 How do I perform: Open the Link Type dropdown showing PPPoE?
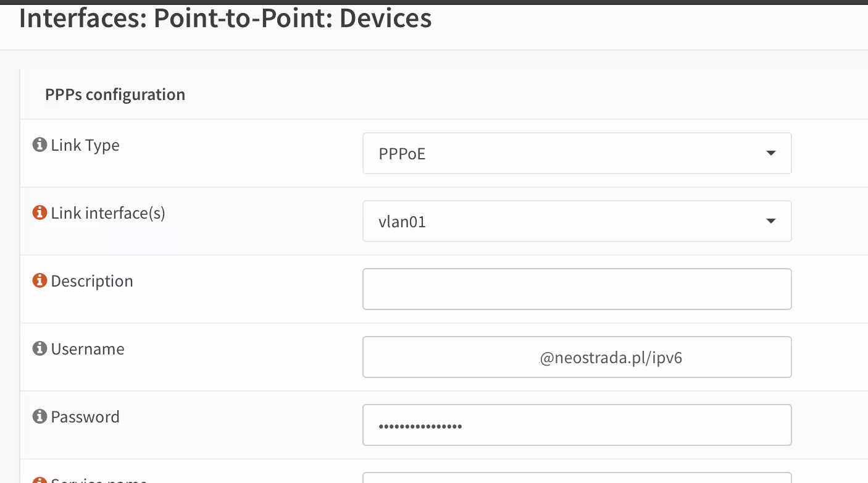pyautogui.click(x=577, y=153)
